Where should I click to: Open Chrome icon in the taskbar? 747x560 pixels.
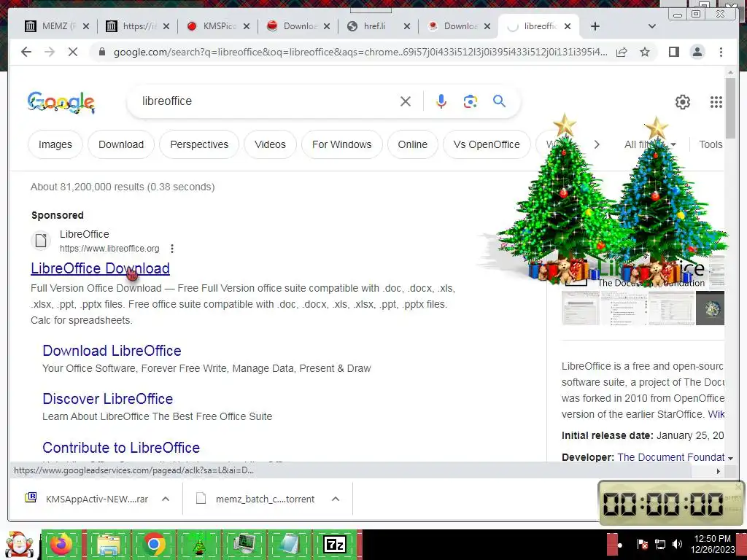point(153,544)
